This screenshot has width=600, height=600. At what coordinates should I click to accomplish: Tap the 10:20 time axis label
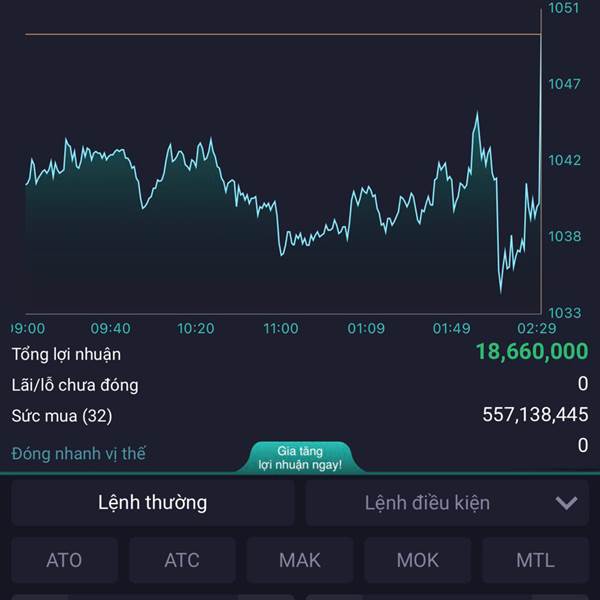[196, 328]
